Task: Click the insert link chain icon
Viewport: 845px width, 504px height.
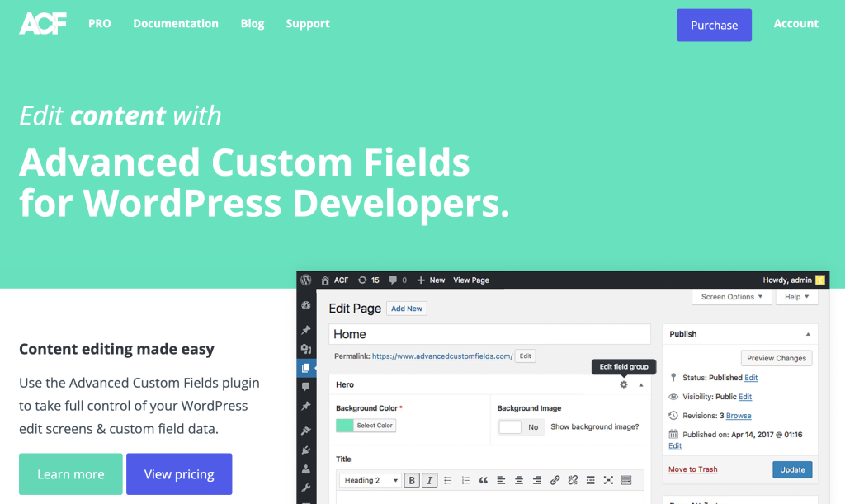Action: 555,480
